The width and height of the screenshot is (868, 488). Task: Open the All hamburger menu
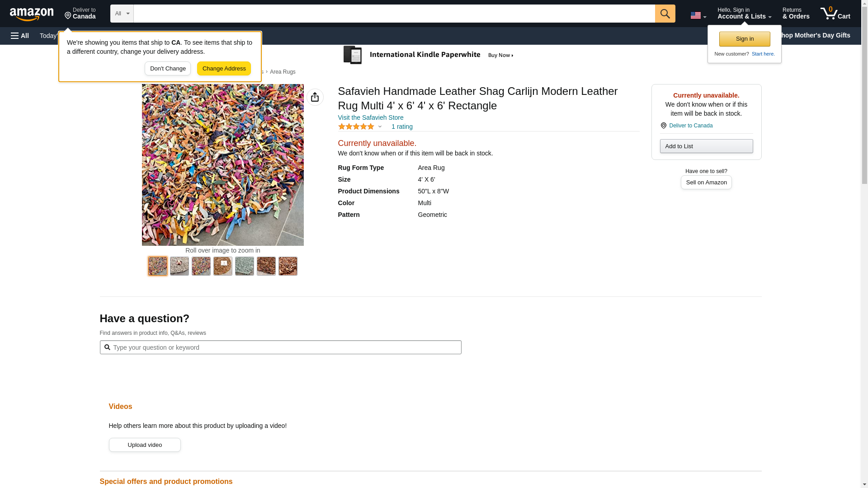[20, 36]
